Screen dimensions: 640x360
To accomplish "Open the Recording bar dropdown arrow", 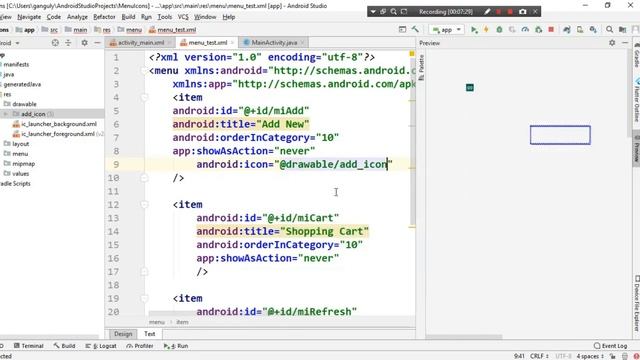I will click(x=373, y=11).
